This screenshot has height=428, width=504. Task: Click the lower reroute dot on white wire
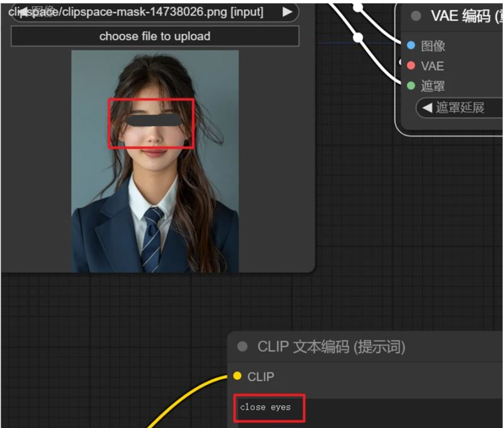pos(358,38)
